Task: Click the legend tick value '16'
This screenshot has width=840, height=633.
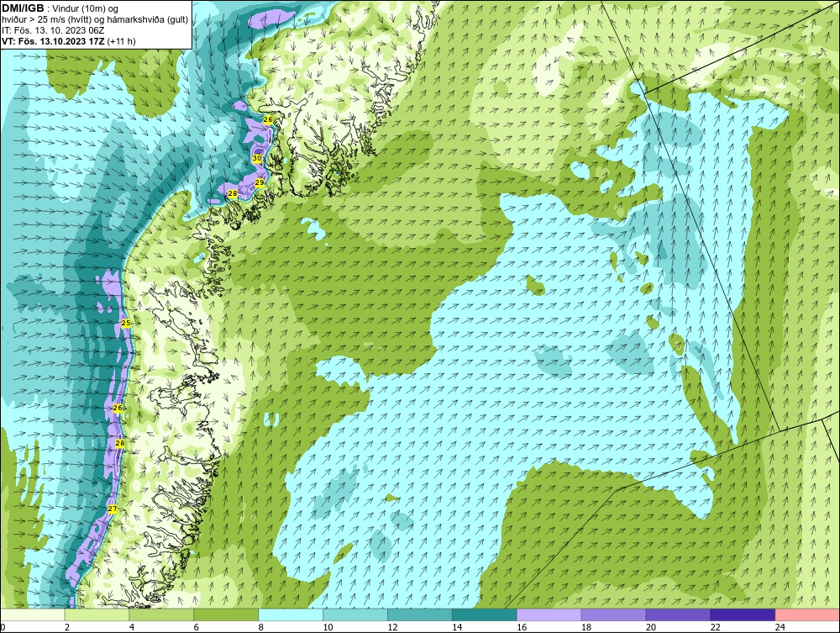Action: (522, 627)
